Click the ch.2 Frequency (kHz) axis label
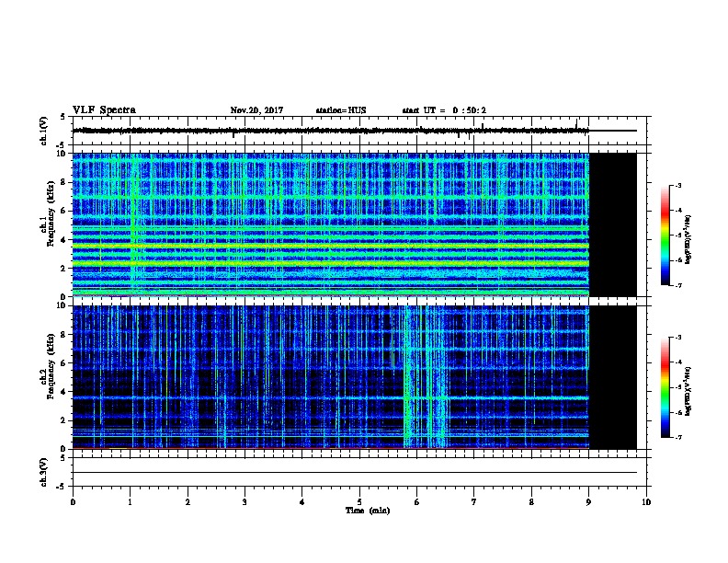Screen dimensions: 728x563 (48, 366)
